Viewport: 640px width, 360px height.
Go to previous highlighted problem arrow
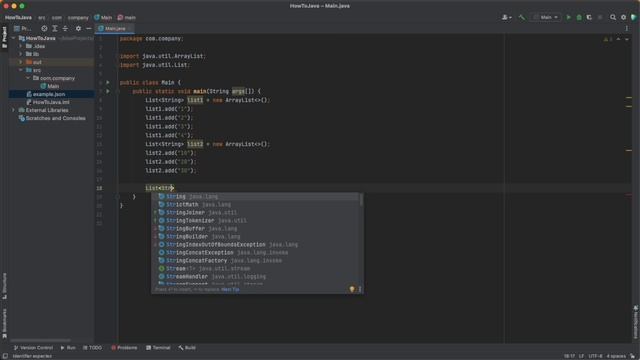pos(618,39)
